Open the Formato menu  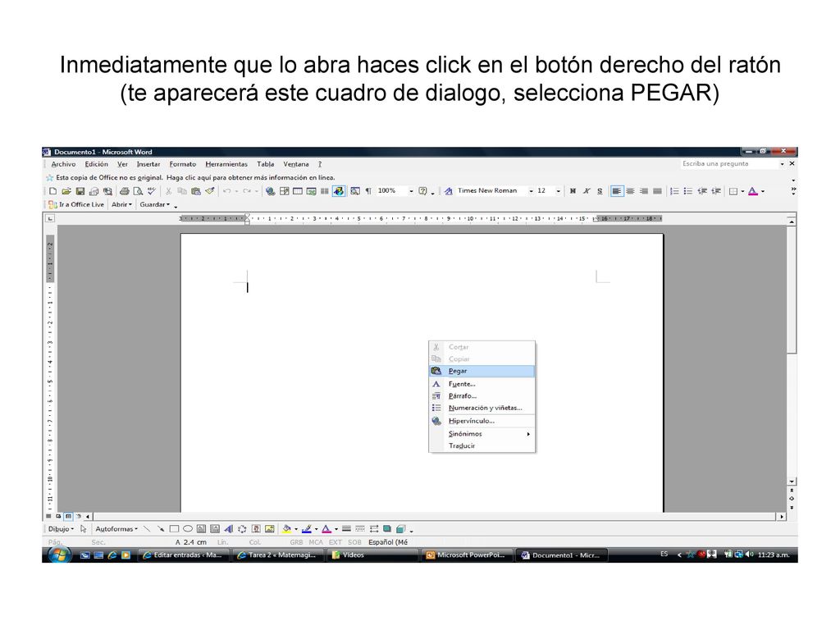(x=183, y=164)
